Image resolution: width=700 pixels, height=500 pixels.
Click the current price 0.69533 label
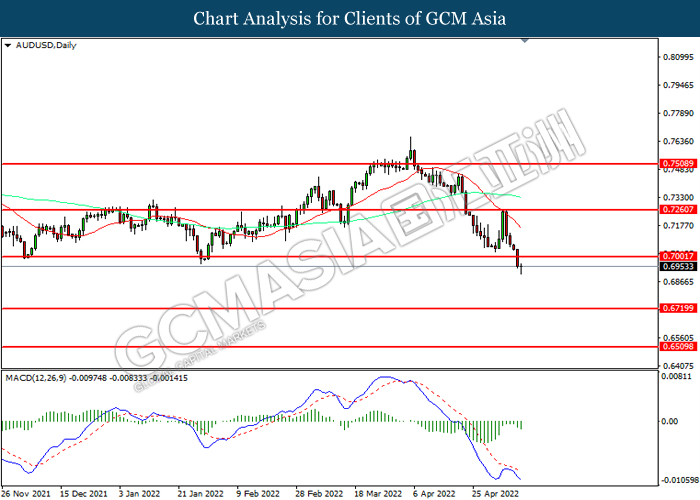(x=678, y=267)
